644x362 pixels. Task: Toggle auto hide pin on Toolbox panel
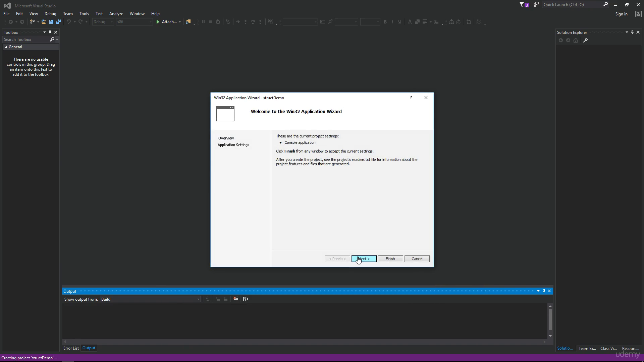[x=50, y=33]
